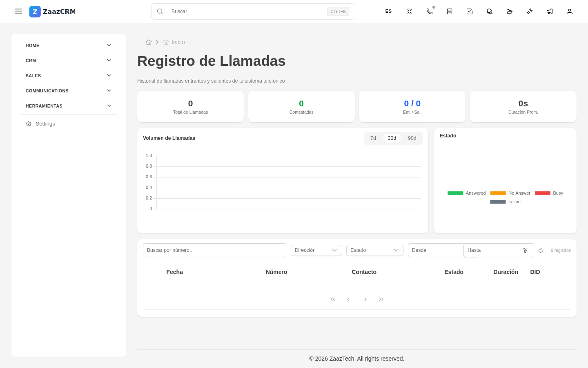Click the Buscar search field
This screenshot has height=368, width=588.
coord(253,11)
